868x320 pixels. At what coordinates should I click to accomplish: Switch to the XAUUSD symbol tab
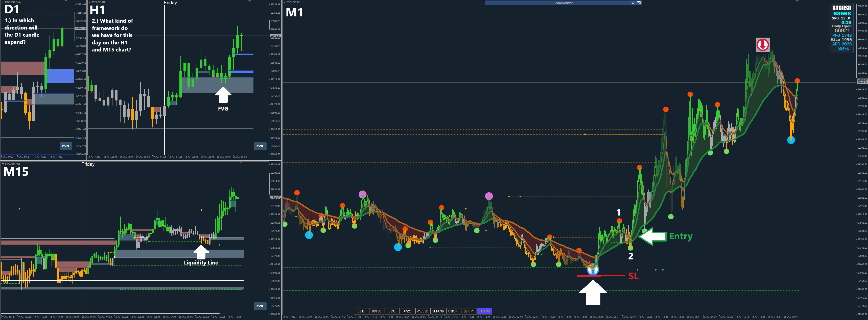click(422, 311)
